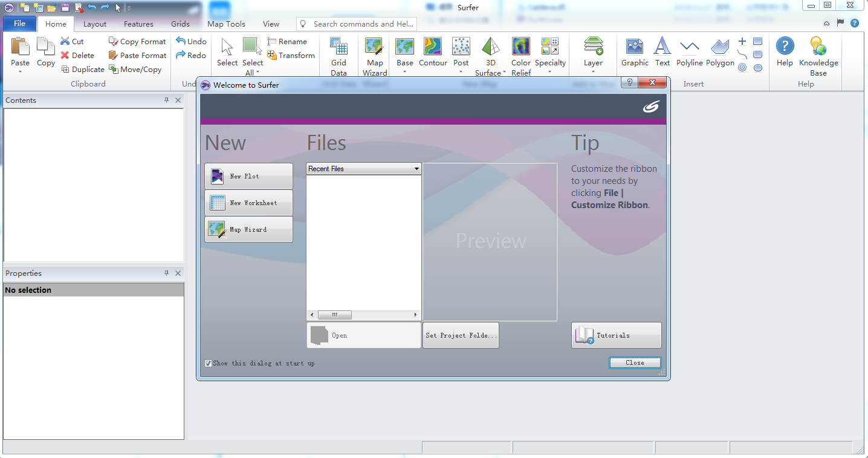The height and width of the screenshot is (458, 868).
Task: Expand the Paste dropdown arrow
Action: click(x=20, y=71)
